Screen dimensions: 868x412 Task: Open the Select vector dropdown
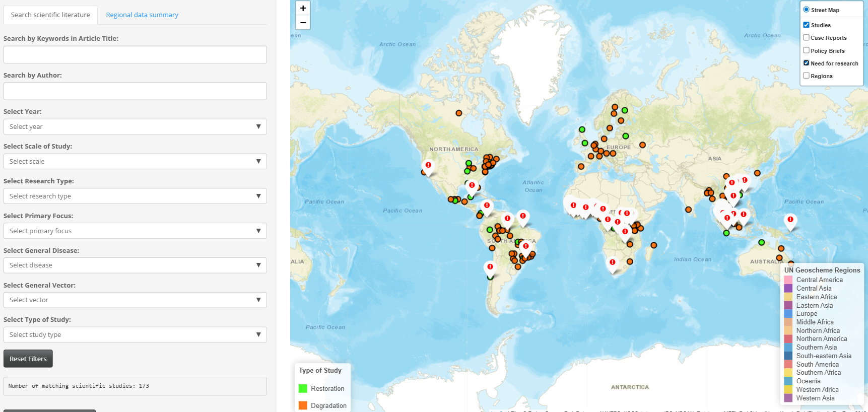tap(135, 300)
